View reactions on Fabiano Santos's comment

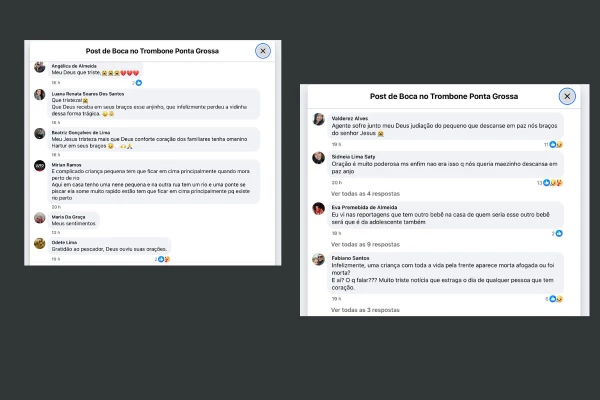(x=554, y=299)
